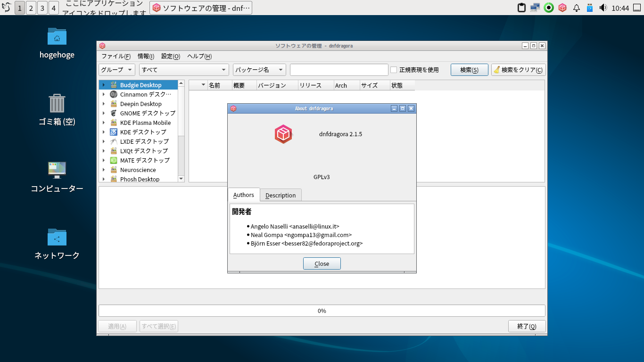This screenshot has width=644, height=362.
Task: Sort by the 名前 column header
Action: click(x=220, y=85)
